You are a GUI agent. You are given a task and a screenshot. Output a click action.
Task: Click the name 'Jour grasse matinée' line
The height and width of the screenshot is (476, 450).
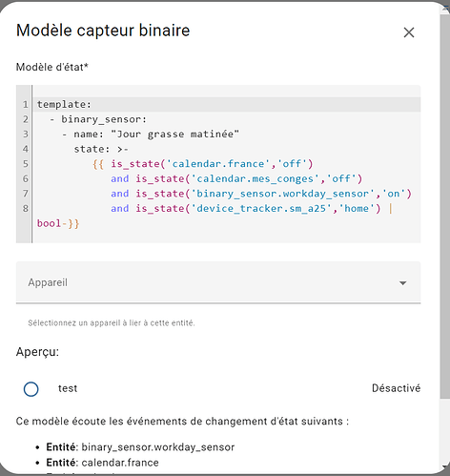point(151,135)
